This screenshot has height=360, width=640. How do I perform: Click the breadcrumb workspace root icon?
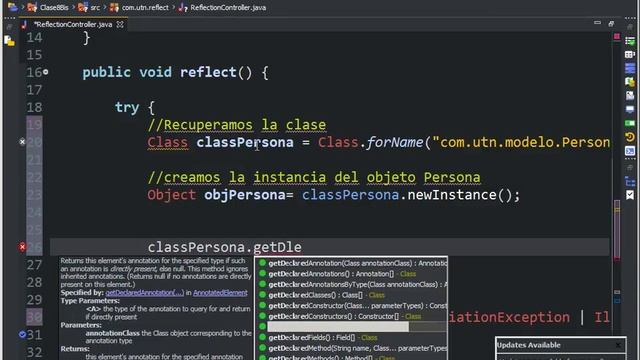12,7
